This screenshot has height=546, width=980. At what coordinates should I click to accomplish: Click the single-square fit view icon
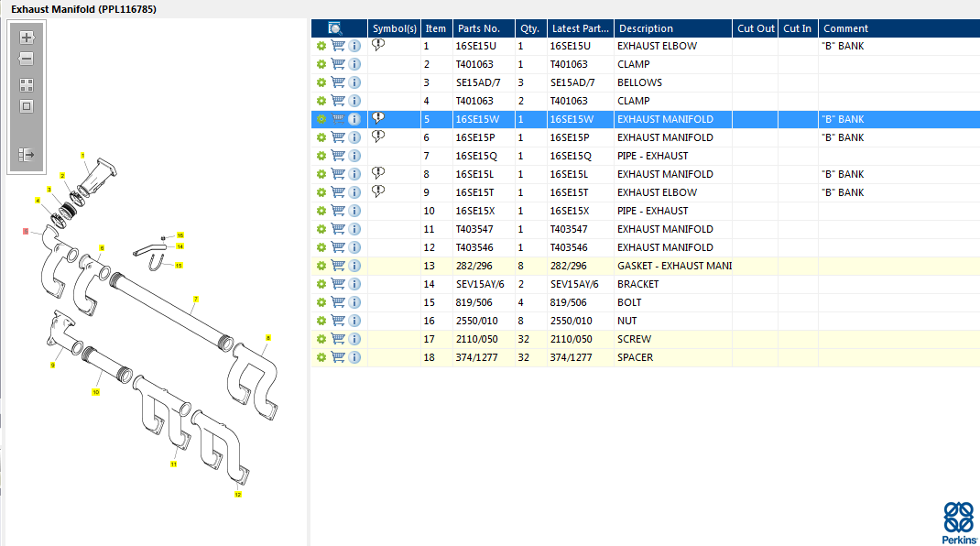pyautogui.click(x=27, y=106)
